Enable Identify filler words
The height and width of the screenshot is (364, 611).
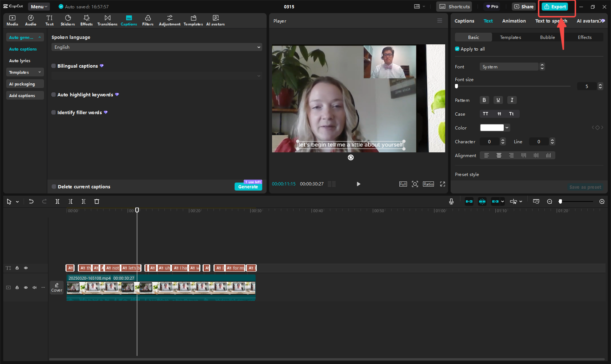(53, 112)
